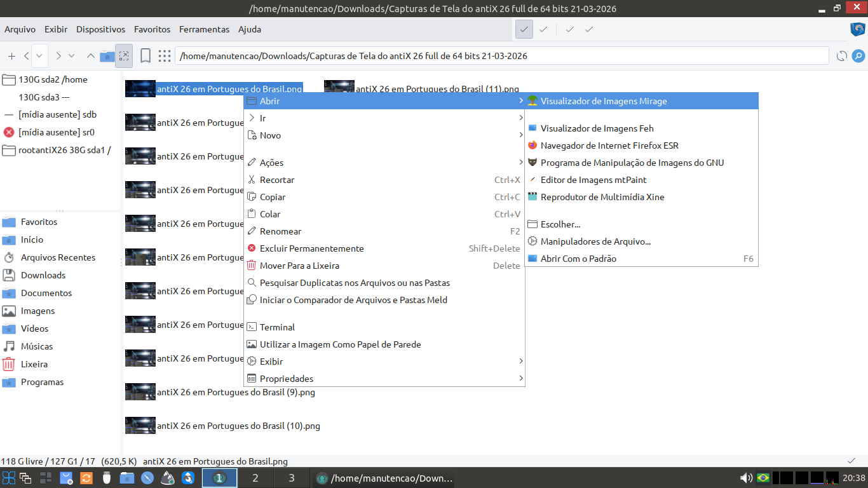Select Mover Para a Lixeira entry

click(x=384, y=266)
